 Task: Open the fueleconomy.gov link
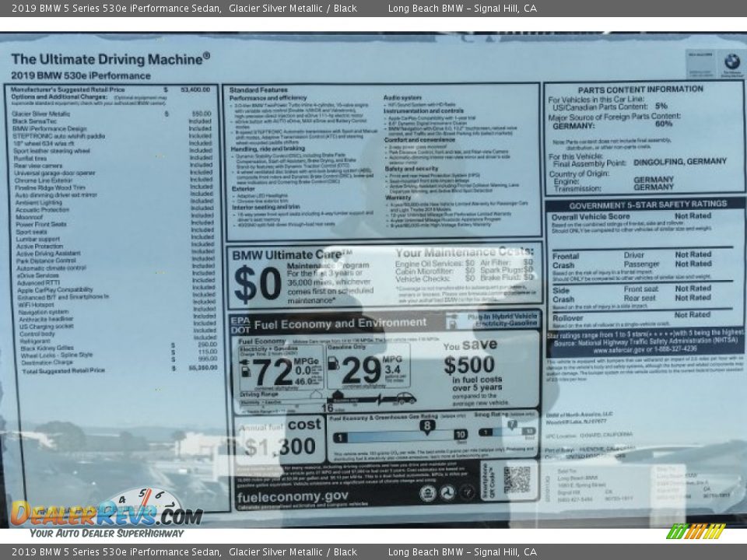(293, 496)
